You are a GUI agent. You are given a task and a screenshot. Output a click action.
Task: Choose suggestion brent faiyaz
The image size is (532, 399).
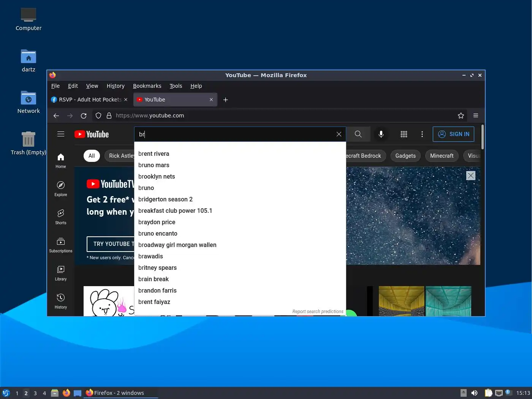(x=240, y=302)
